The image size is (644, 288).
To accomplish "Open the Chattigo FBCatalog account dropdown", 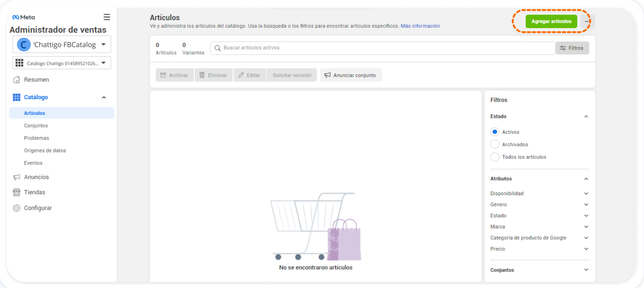I will click(x=62, y=44).
